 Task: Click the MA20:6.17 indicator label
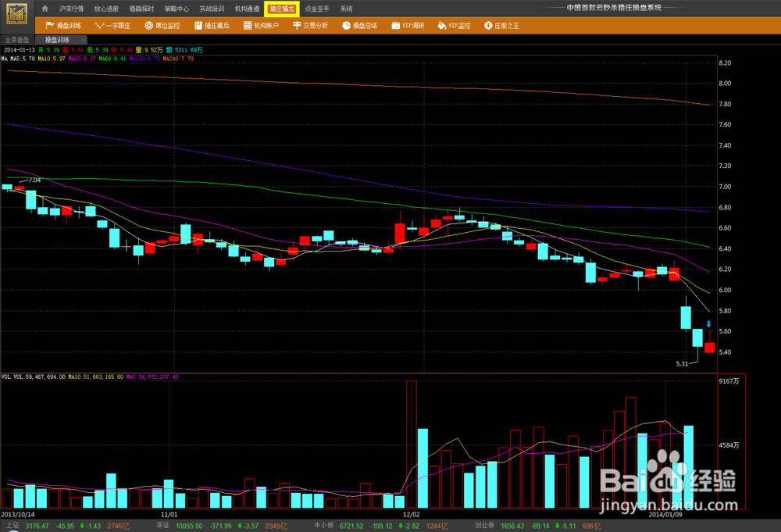(x=82, y=59)
